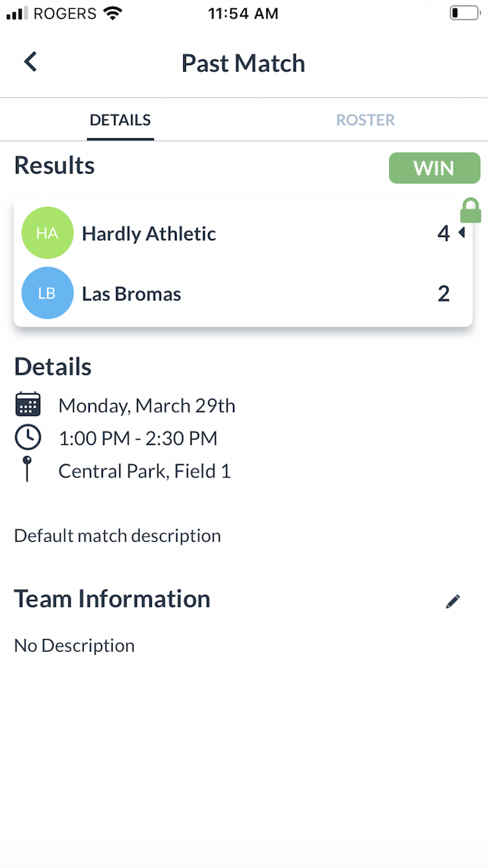
Task: Click the green lock icon
Action: pos(471,210)
